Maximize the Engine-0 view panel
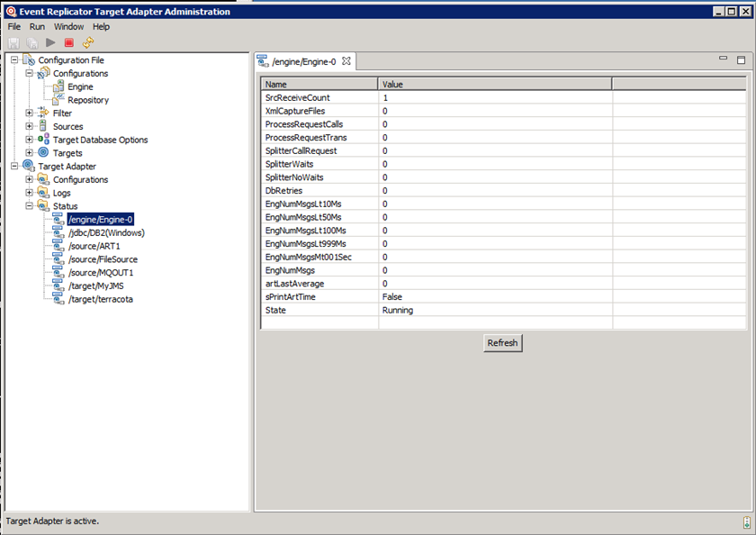The width and height of the screenshot is (756, 535). click(x=741, y=60)
